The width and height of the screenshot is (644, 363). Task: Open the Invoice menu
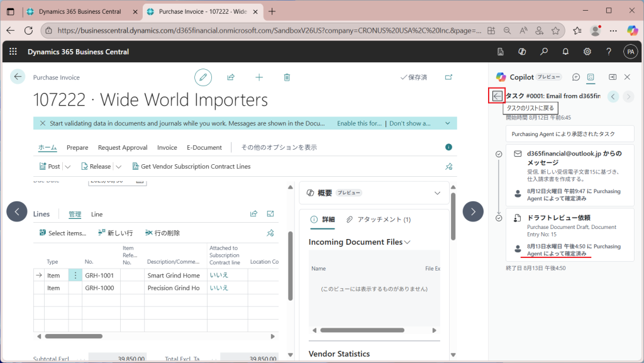(167, 147)
